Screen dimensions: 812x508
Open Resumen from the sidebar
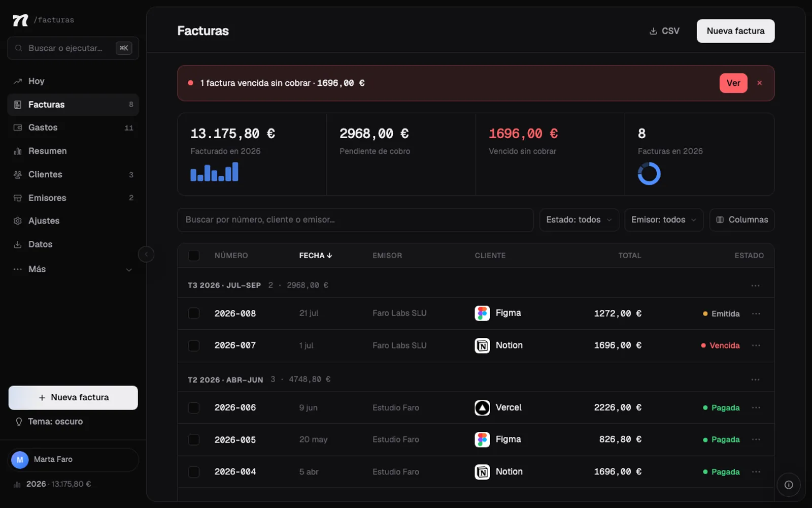point(73,151)
